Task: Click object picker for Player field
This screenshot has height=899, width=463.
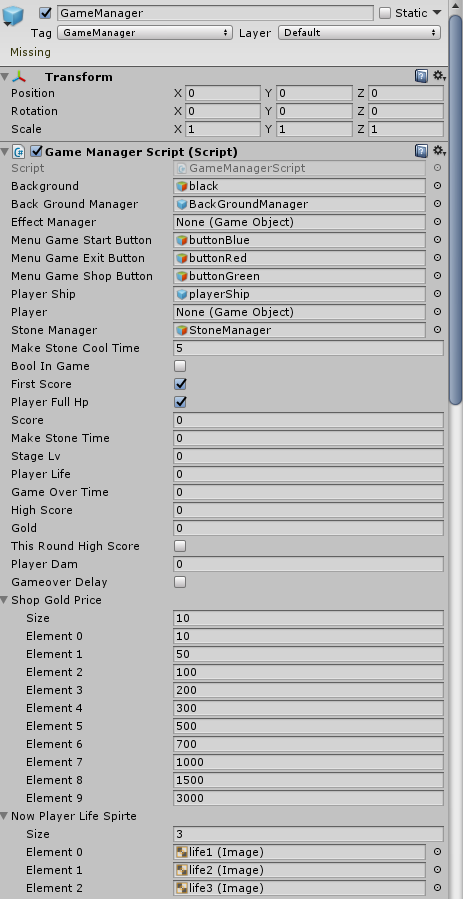Action: point(437,312)
